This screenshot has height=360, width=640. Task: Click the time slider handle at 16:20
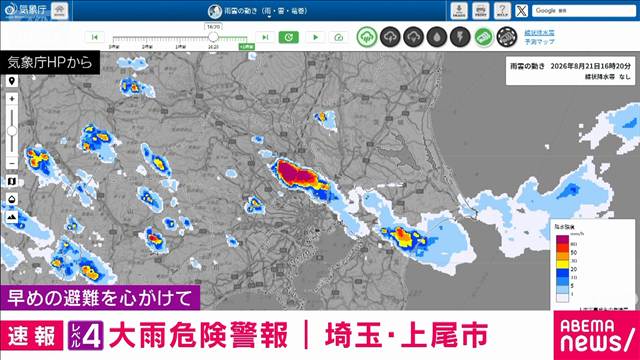coord(213,37)
